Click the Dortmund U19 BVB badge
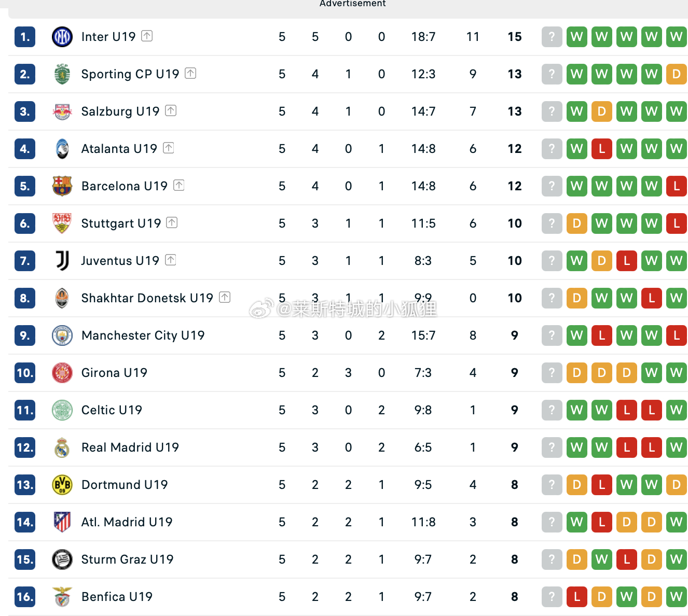The width and height of the screenshot is (688, 616). coord(62,485)
